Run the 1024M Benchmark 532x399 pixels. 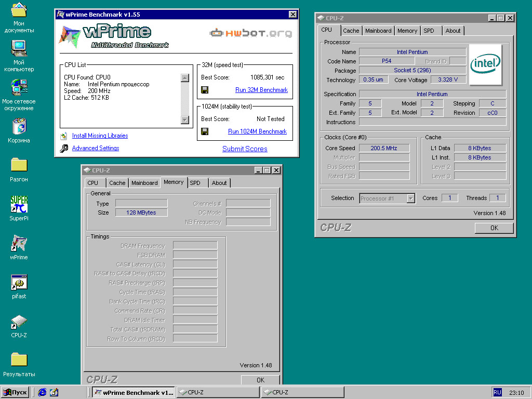tap(257, 131)
